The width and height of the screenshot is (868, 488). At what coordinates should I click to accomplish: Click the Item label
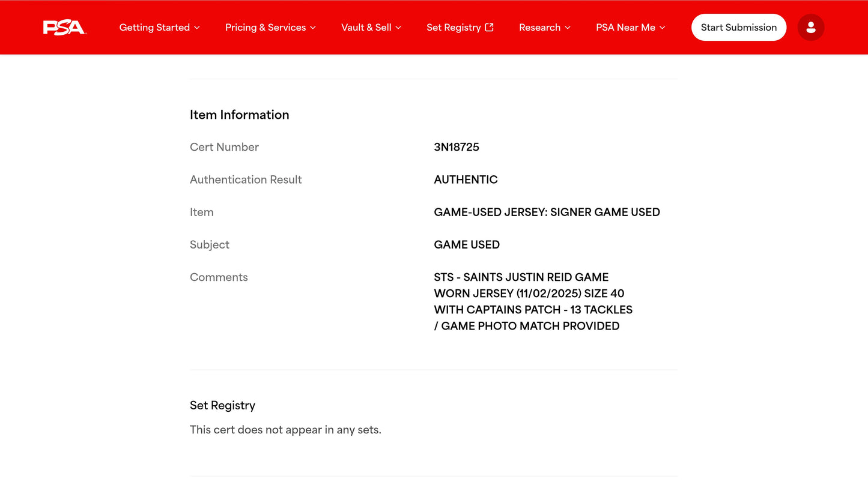202,212
